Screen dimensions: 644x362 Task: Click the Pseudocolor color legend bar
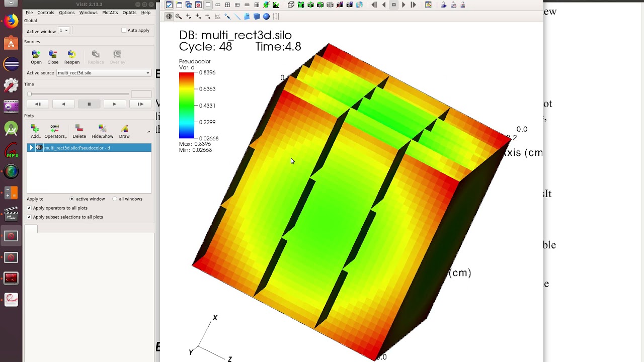click(186, 105)
